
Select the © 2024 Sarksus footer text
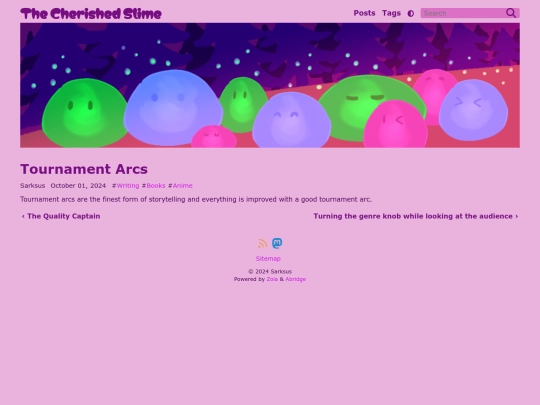(x=270, y=272)
